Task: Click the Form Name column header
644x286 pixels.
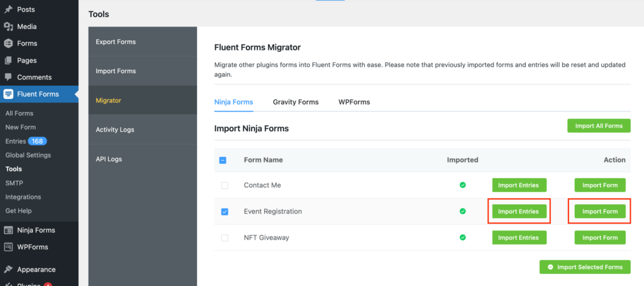Action: 264,159
